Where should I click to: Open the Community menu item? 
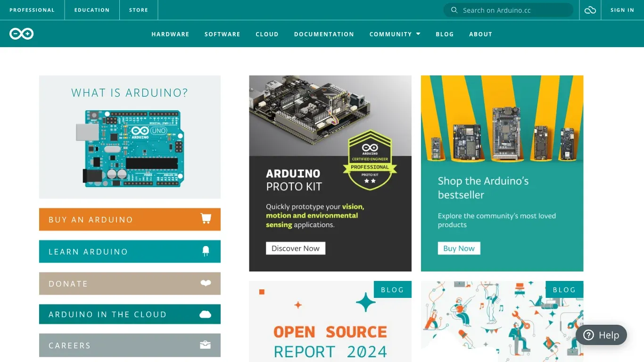[x=390, y=34]
